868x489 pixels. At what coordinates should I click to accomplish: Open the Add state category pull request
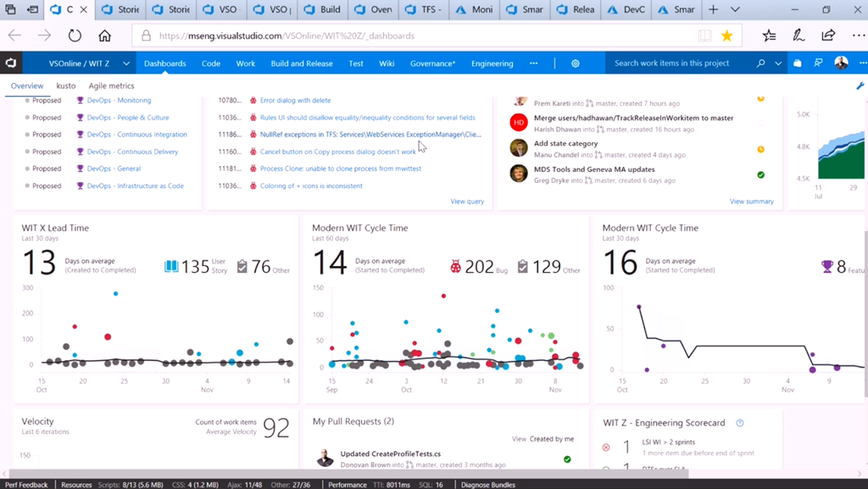[x=565, y=143]
